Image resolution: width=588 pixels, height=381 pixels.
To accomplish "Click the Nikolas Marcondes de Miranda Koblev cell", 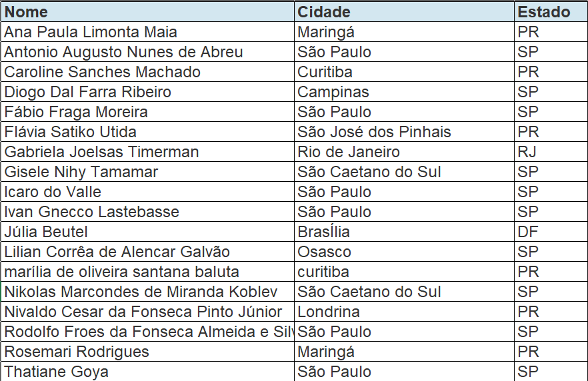I will tap(141, 292).
